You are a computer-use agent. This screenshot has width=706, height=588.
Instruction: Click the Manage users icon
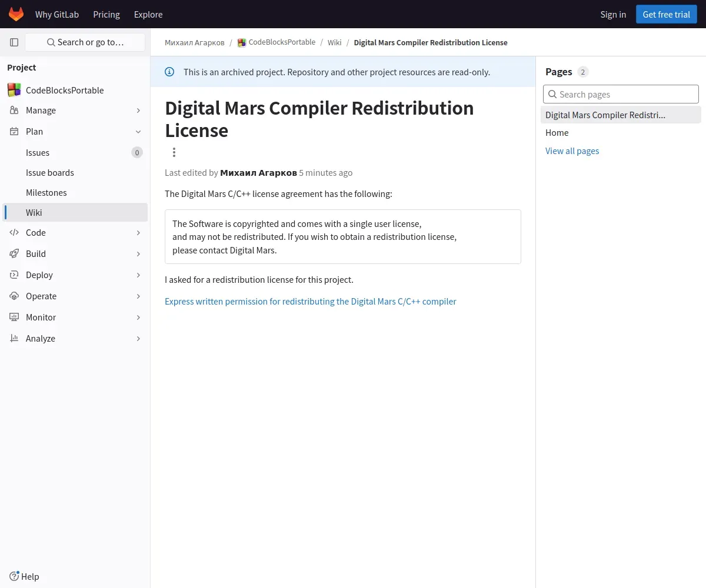click(x=14, y=110)
